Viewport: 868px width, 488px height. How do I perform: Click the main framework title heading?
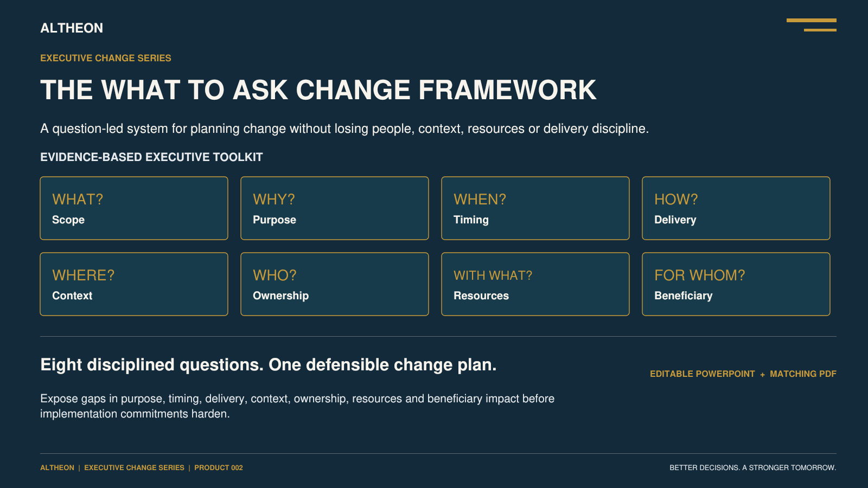tap(318, 90)
